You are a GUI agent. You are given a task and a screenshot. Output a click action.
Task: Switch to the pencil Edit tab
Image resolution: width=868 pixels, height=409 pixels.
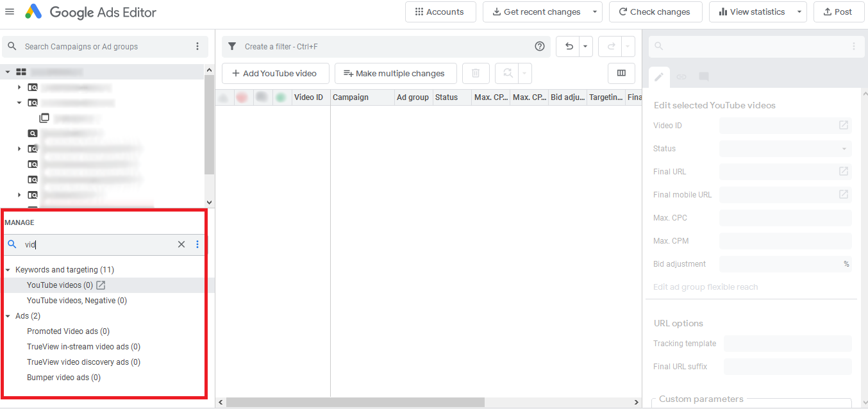pos(659,77)
